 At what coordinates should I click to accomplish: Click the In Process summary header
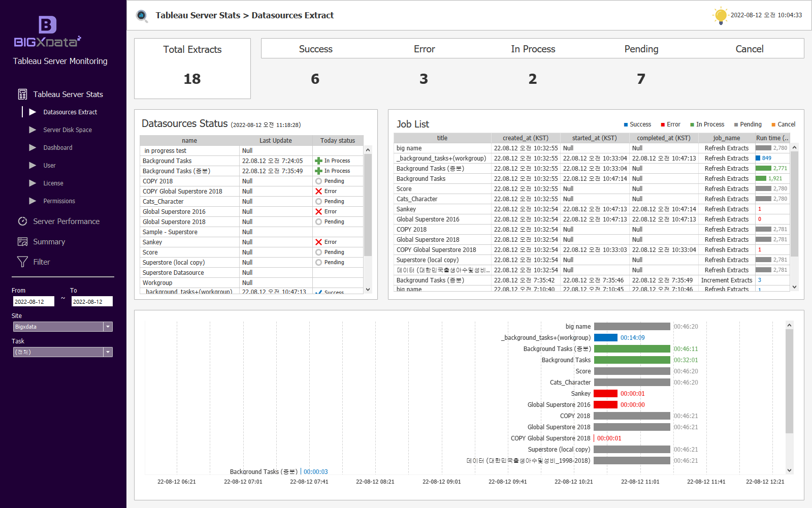pos(533,49)
